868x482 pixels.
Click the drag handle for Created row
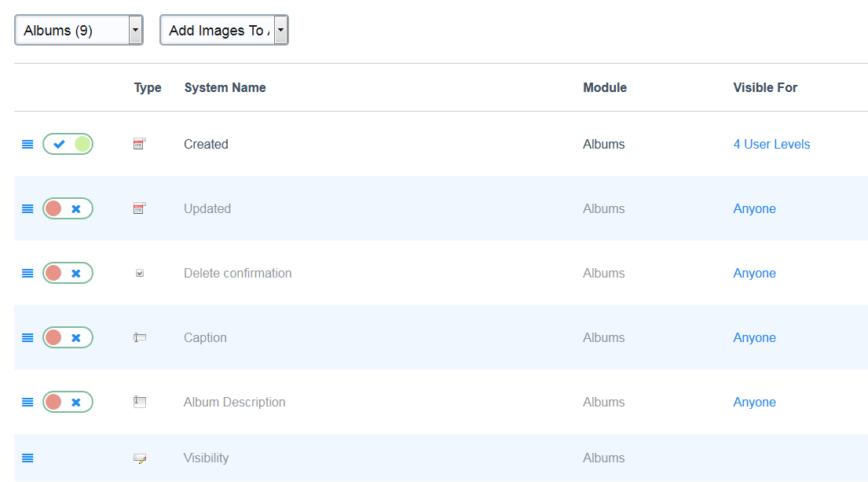27,145
